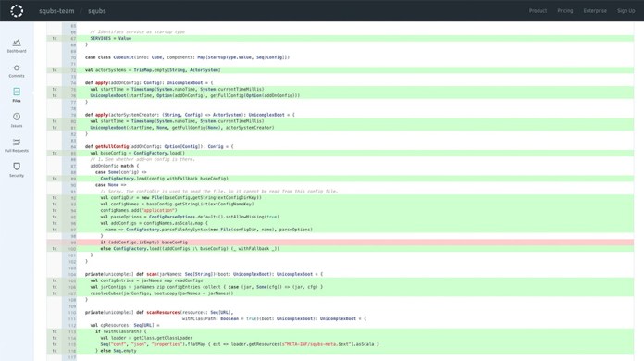Click the 1x hit marker on line 67

[55, 38]
